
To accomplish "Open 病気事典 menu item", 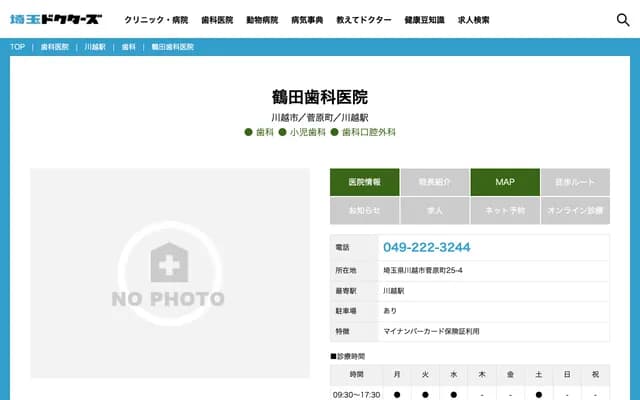I will tap(307, 20).
